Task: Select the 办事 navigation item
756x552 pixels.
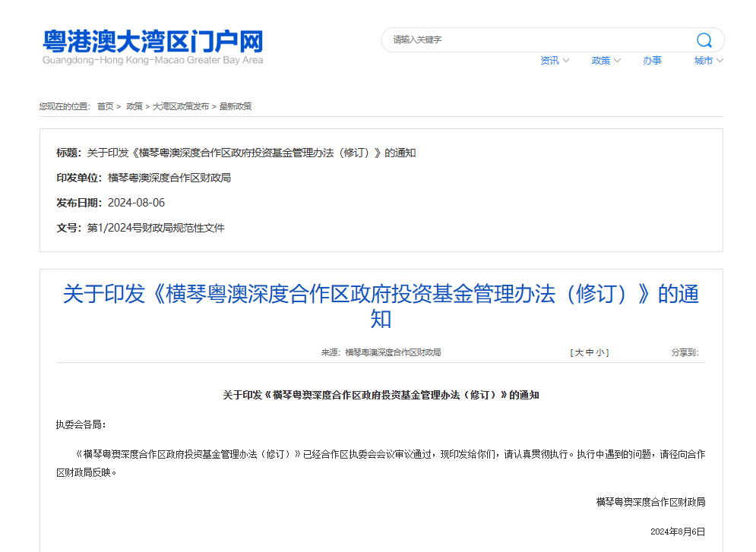Action: (x=652, y=61)
